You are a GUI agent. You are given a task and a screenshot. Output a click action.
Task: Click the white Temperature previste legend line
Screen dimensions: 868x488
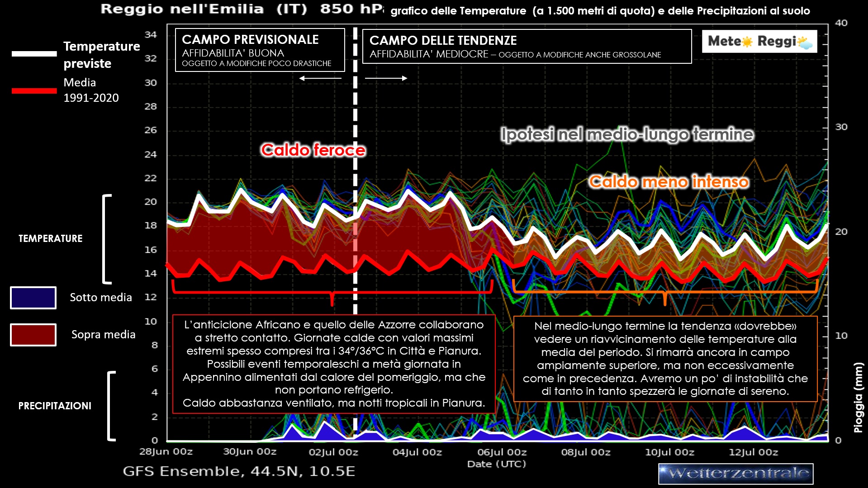[x=34, y=54]
